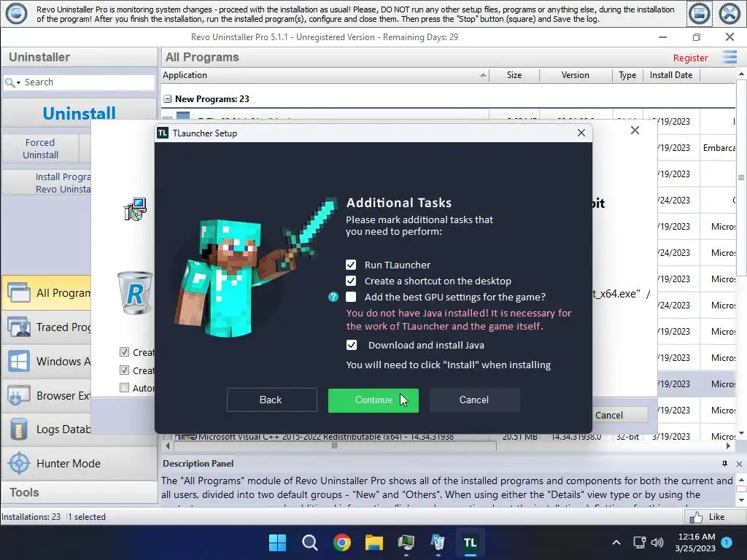Launch Google Chrome from taskbar
Image resolution: width=747 pixels, height=560 pixels.
point(342,542)
